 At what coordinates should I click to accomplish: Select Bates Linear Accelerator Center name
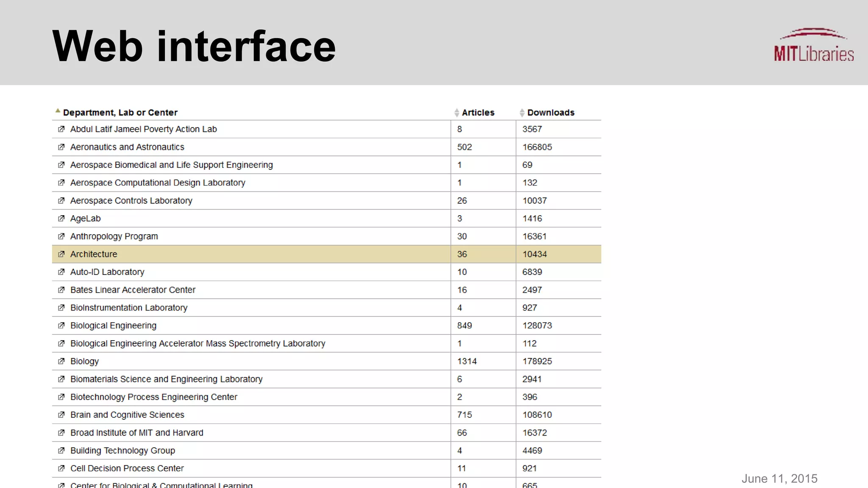(133, 290)
